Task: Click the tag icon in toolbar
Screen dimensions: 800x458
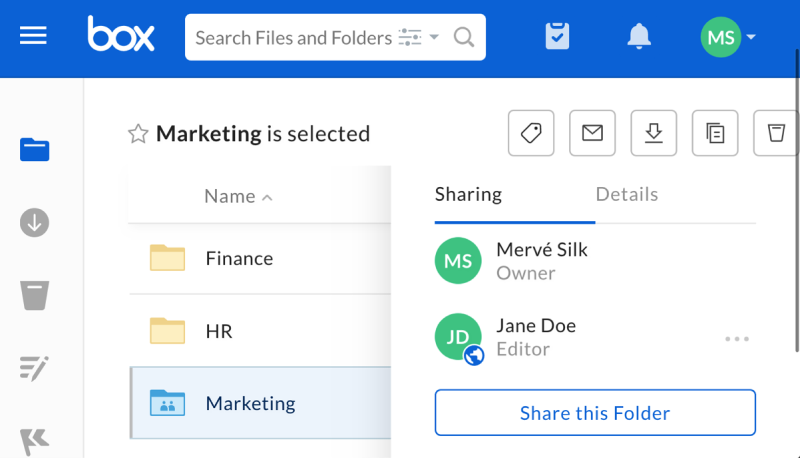Action: click(x=531, y=133)
